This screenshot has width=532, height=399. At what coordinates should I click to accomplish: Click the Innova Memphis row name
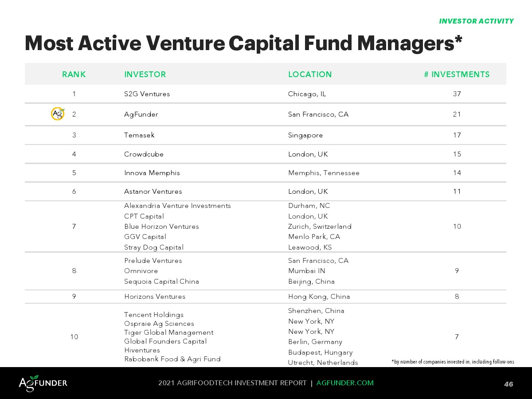(152, 173)
